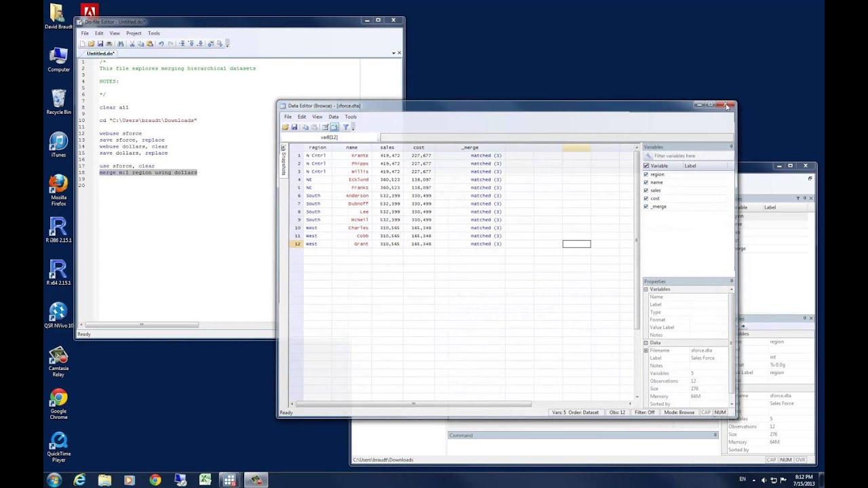868x488 pixels.
Task: Click Google Chrome desktop icon
Action: coord(58,404)
